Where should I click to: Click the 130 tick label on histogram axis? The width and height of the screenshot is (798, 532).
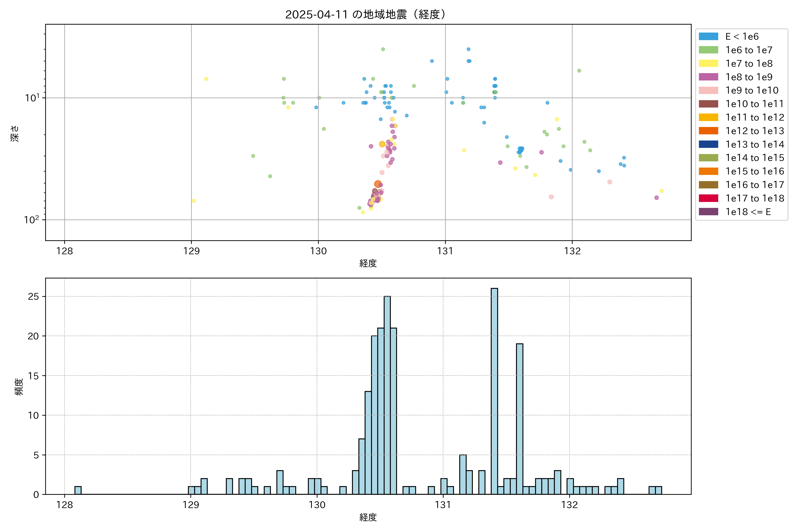coord(317,505)
